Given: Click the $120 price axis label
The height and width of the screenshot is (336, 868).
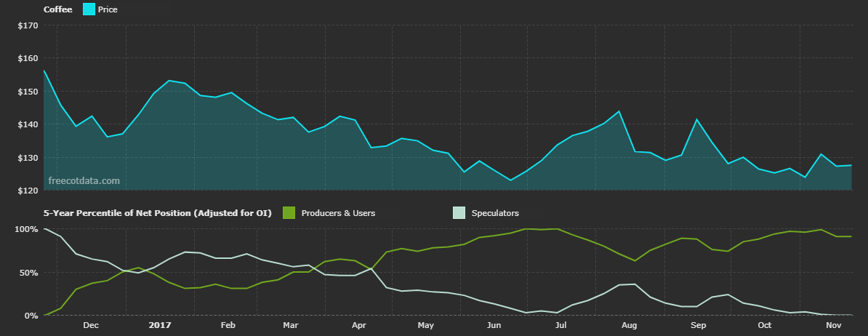Looking at the screenshot, I should (x=28, y=191).
